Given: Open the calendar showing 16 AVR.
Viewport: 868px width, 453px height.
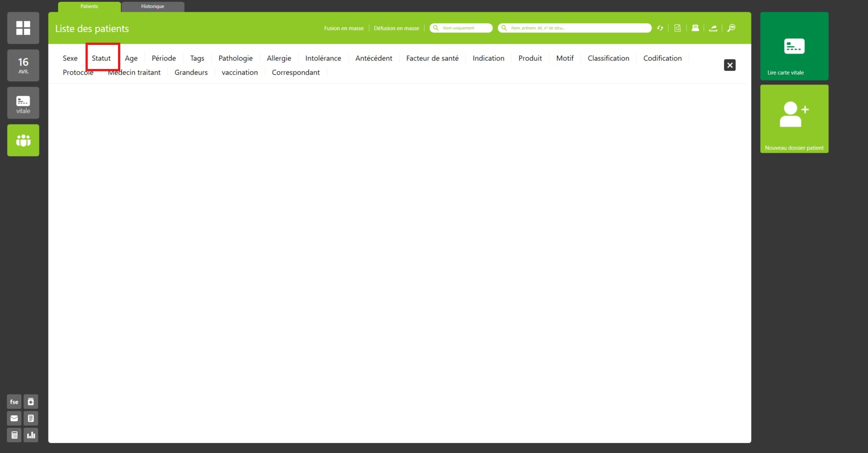Looking at the screenshot, I should tap(23, 65).
